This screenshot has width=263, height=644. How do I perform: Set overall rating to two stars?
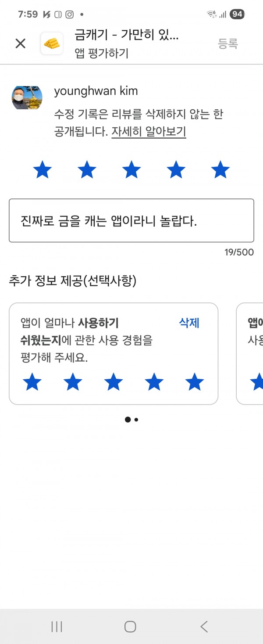tap(87, 169)
